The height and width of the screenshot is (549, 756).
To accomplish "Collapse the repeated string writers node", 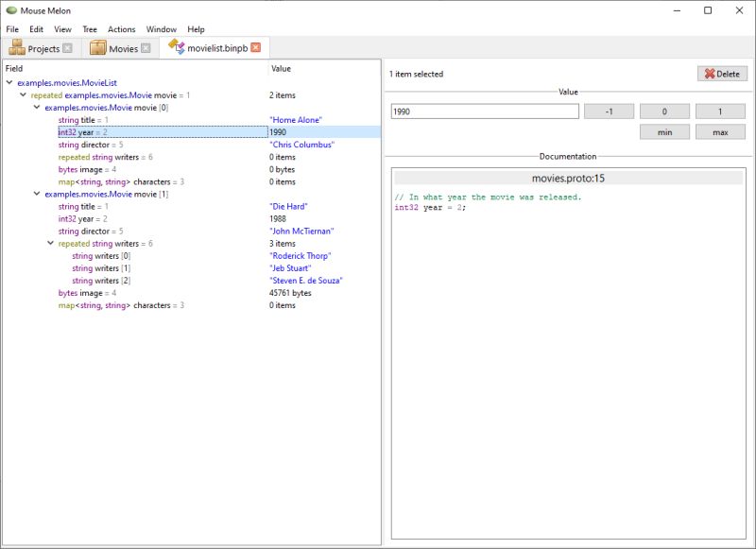I will tap(50, 243).
